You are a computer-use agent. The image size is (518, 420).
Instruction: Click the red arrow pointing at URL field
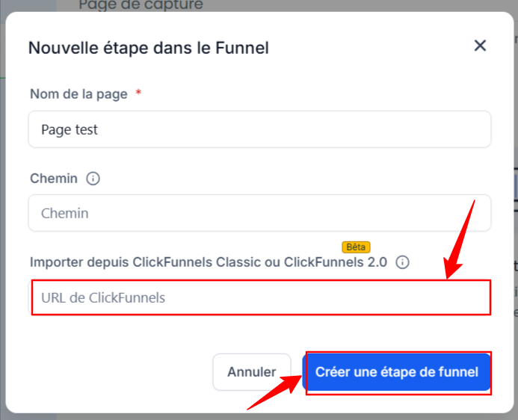click(x=460, y=238)
